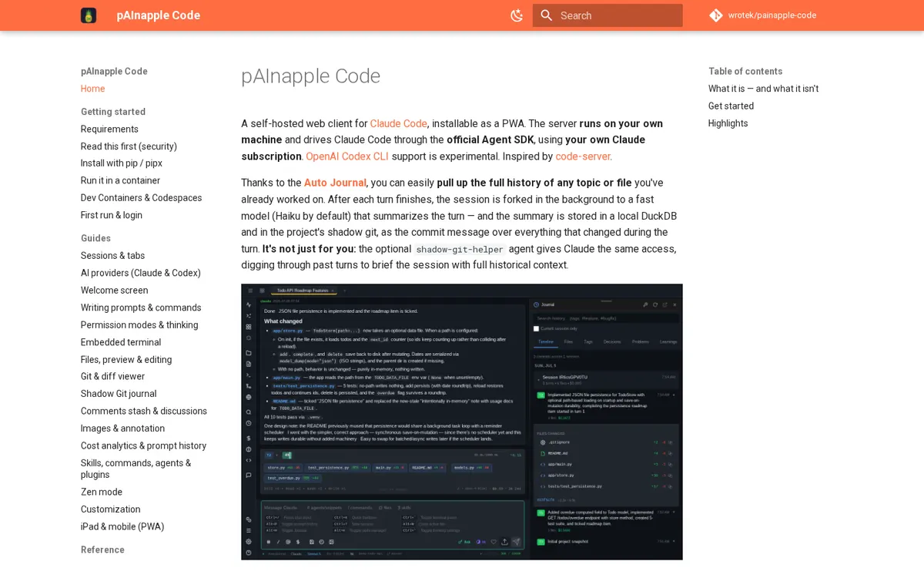This screenshot has height=578, width=924.
Task: Click the shadow-git-helper code text
Action: 460,249
